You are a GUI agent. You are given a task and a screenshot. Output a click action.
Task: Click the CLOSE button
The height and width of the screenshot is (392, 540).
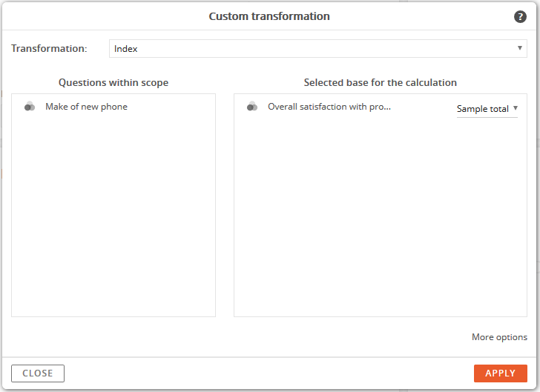coord(38,373)
